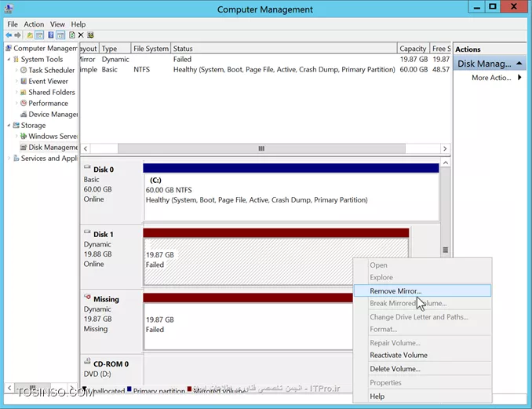Image resolution: width=532 pixels, height=409 pixels.
Task: Open the Help menu in menu bar
Action: [x=78, y=24]
